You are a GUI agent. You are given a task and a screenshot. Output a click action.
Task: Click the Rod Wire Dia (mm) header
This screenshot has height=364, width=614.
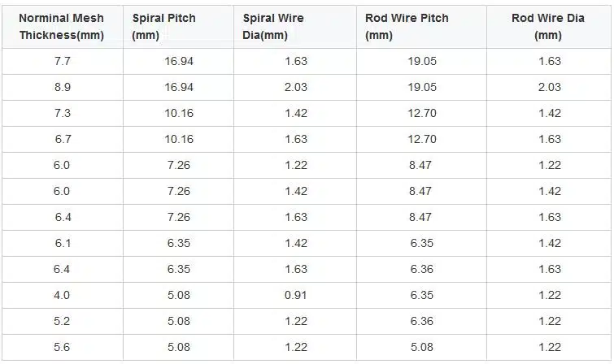click(x=548, y=27)
